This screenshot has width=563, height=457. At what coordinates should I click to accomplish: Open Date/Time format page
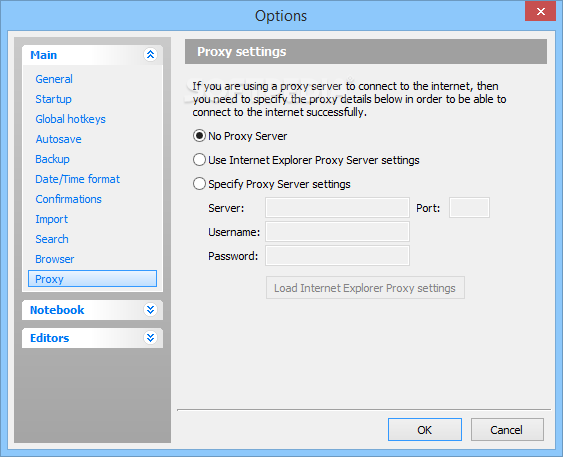pos(78,179)
